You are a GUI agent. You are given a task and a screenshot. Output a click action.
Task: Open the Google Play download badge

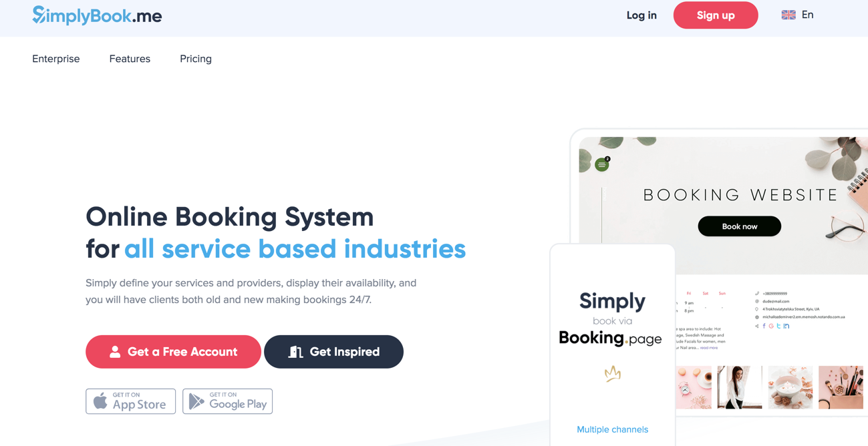point(227,401)
